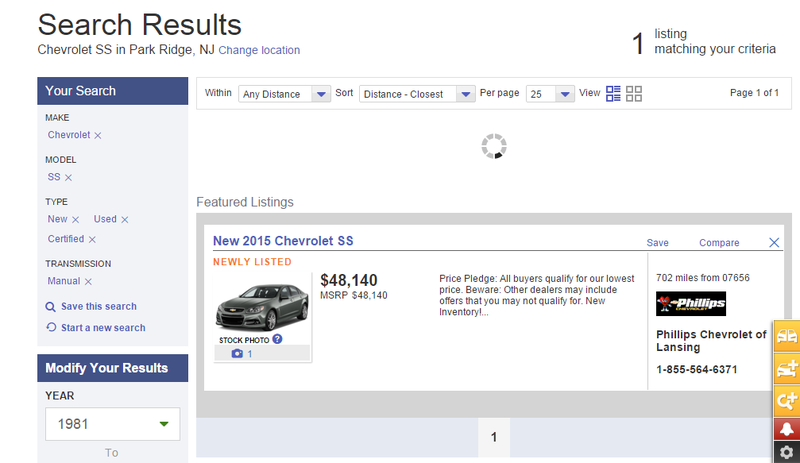Image resolution: width=800 pixels, height=463 pixels.
Task: Click the Manual transmission filter link
Action: click(x=64, y=281)
